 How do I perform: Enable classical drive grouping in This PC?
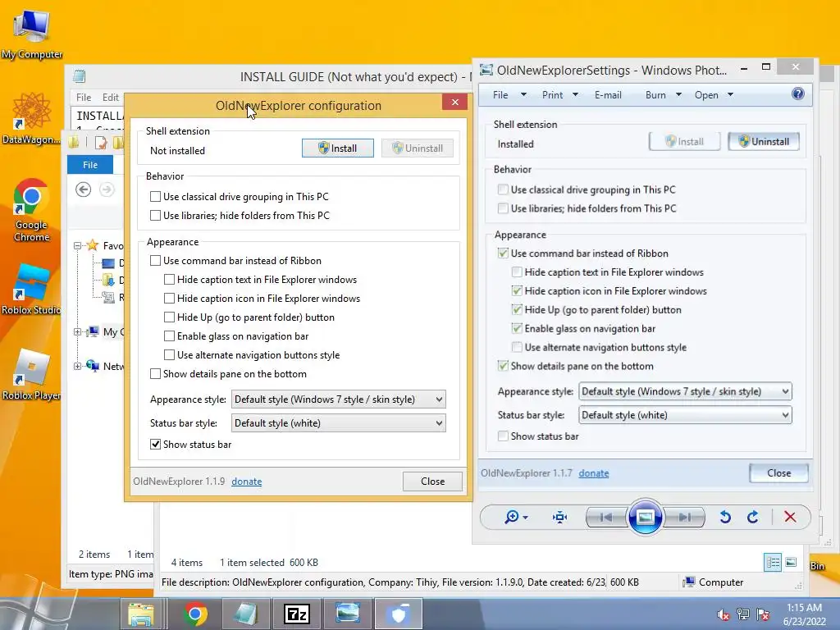pyautogui.click(x=155, y=197)
